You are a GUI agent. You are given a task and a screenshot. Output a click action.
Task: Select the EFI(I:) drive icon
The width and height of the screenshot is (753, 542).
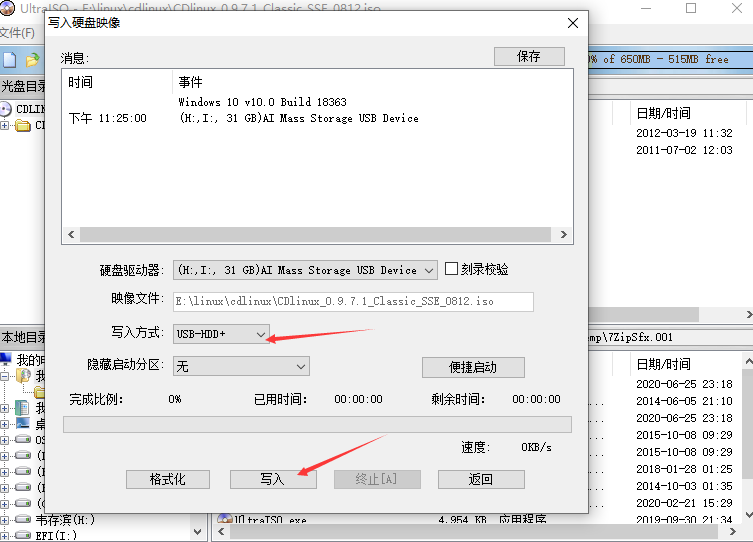tap(23, 535)
